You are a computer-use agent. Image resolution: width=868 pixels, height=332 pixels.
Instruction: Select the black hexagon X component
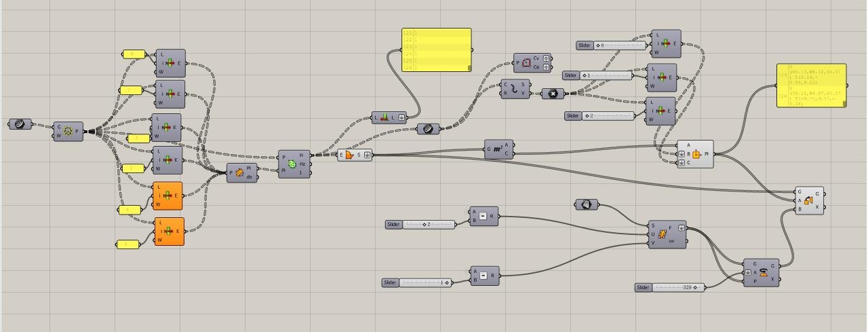coord(552,94)
